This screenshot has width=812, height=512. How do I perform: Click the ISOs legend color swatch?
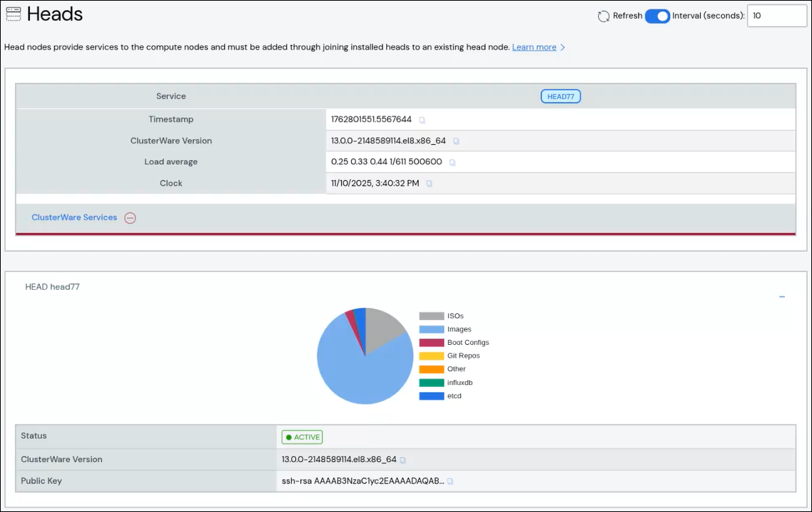pyautogui.click(x=431, y=316)
